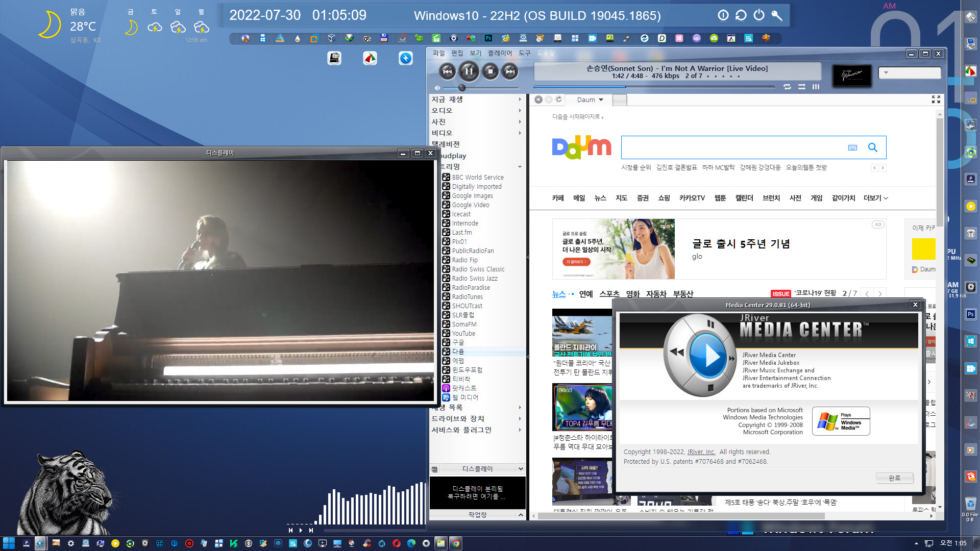Seek within the song progress bar
The image size is (980, 551).
click(x=654, y=87)
